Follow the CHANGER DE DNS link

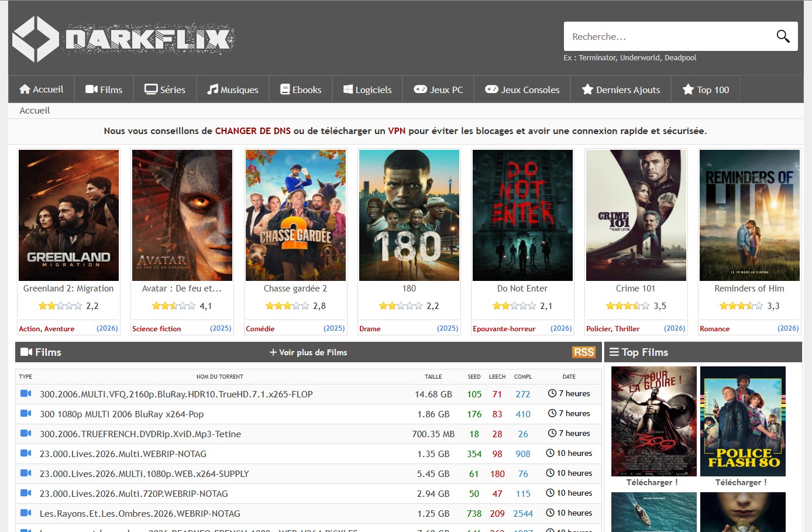click(253, 131)
